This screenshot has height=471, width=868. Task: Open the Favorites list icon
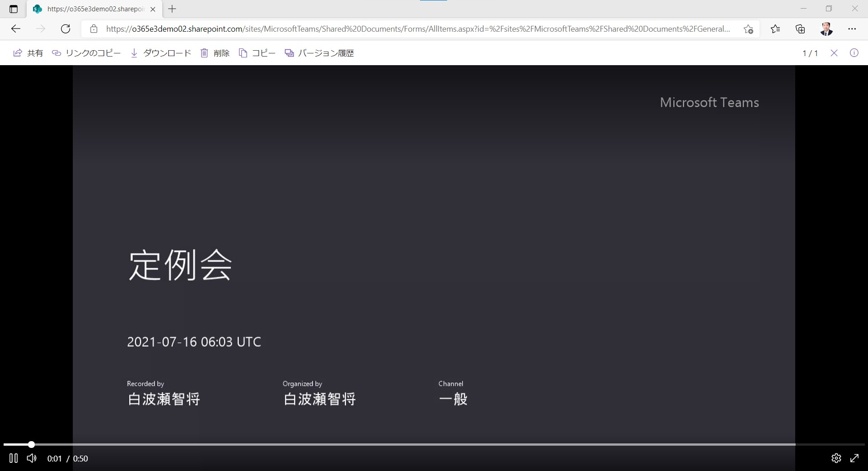coord(775,29)
